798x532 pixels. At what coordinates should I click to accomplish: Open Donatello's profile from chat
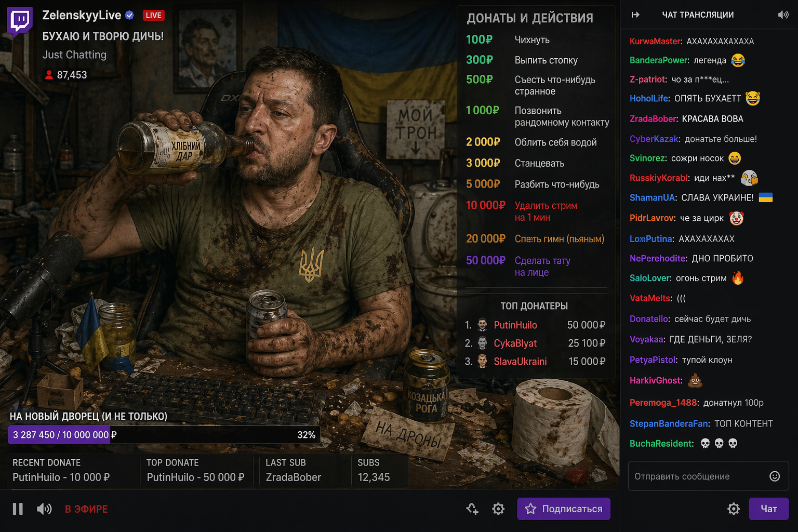(648, 319)
